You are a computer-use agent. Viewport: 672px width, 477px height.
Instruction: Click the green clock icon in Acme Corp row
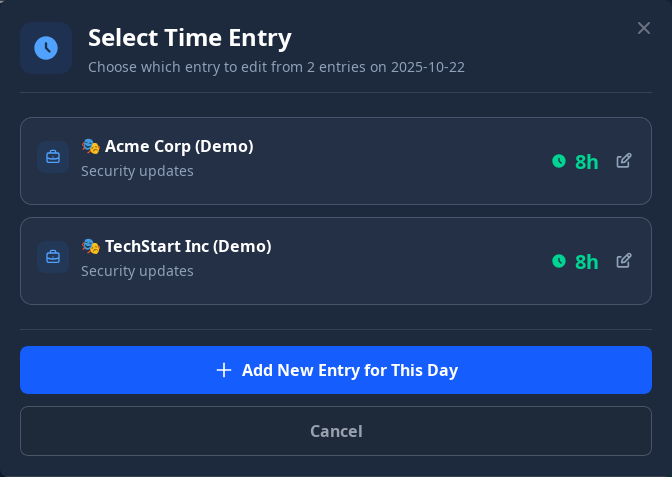coord(559,161)
